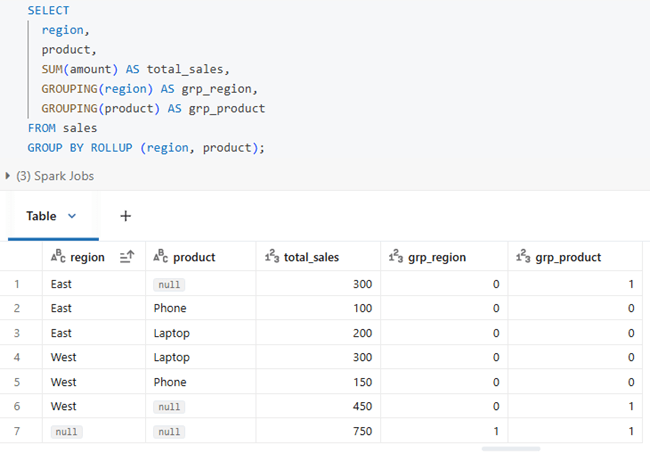The width and height of the screenshot is (650, 453).
Task: Click the numeric type icon beside grp_region
Action: 396,257
